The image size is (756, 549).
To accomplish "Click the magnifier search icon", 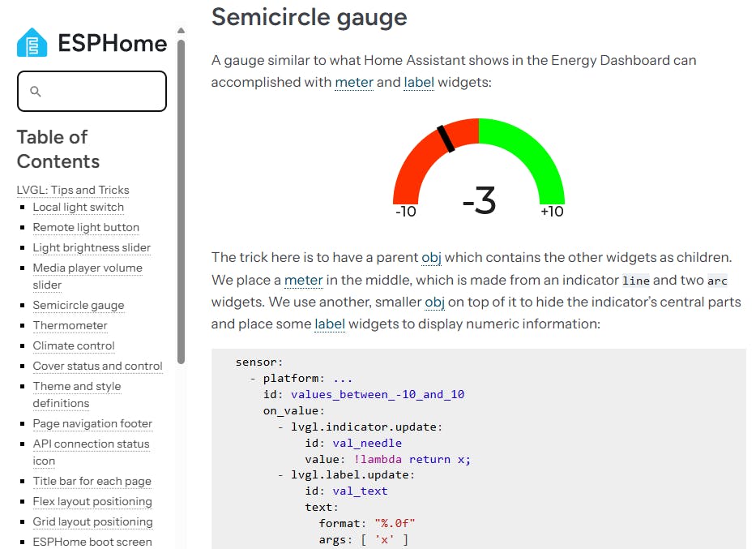I will tap(36, 92).
